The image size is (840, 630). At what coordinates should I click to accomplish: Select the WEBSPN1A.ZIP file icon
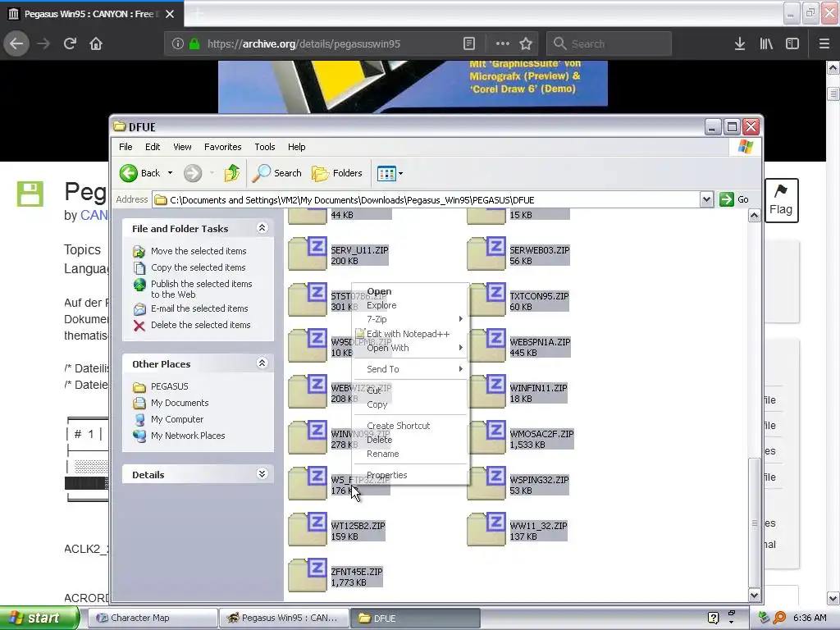pos(486,346)
